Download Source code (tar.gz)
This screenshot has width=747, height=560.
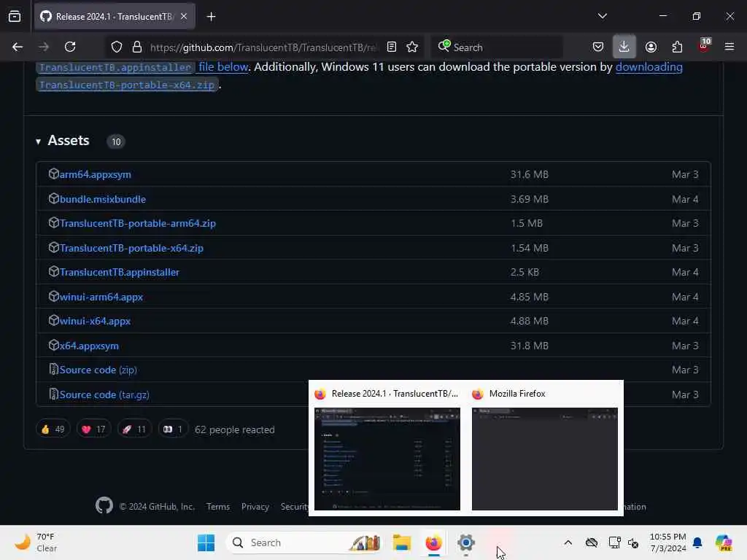click(104, 394)
